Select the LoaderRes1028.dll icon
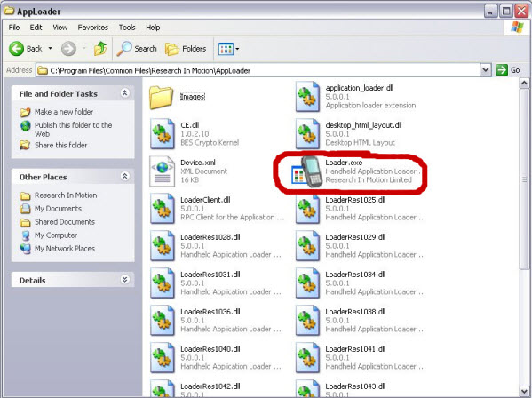Viewport: 532px width, 398px height. tap(163, 246)
